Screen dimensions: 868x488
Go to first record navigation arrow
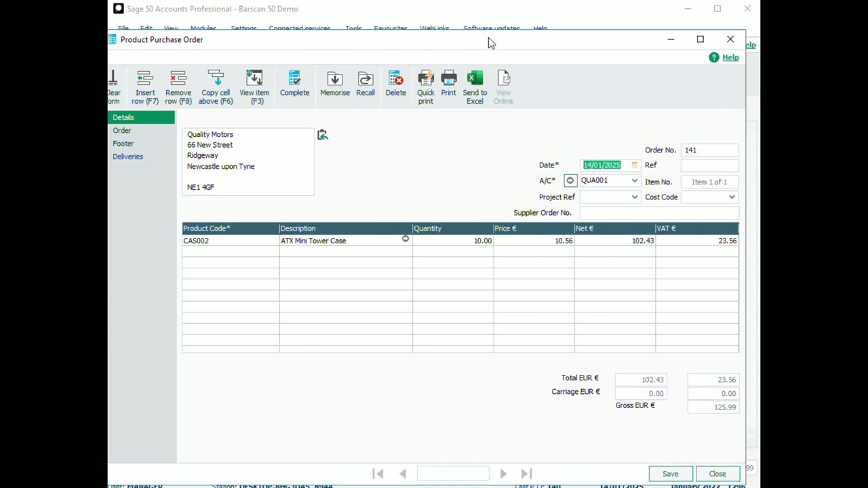(x=378, y=474)
